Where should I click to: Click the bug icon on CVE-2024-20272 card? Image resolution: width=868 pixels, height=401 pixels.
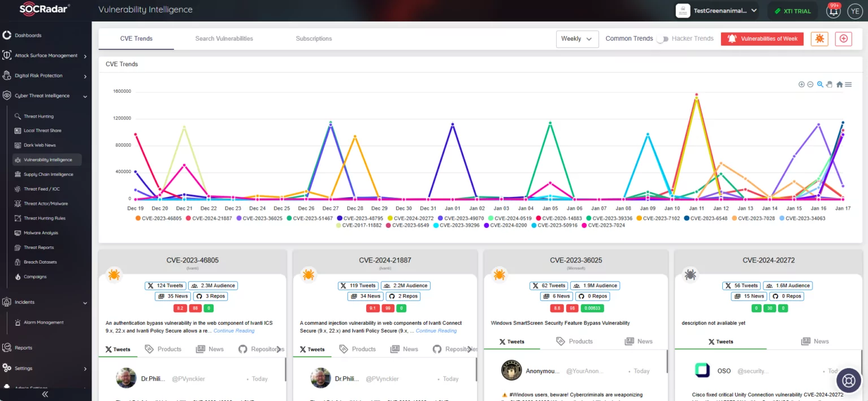tap(690, 275)
